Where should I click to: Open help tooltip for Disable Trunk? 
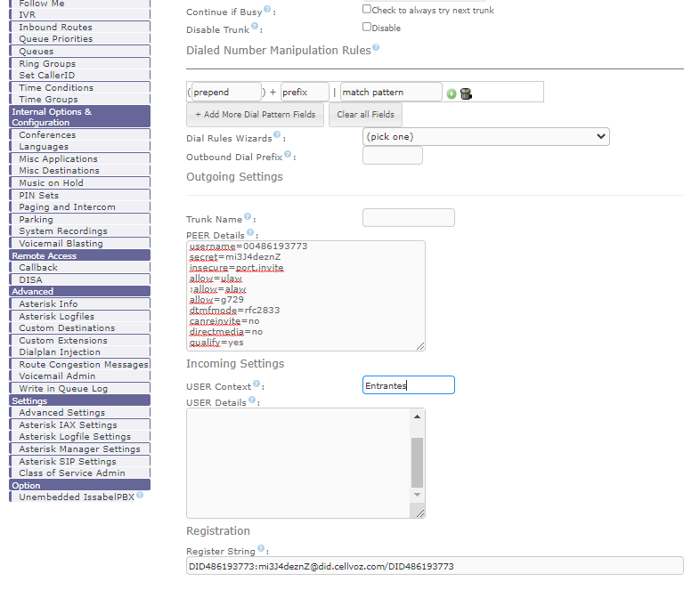tap(255, 27)
